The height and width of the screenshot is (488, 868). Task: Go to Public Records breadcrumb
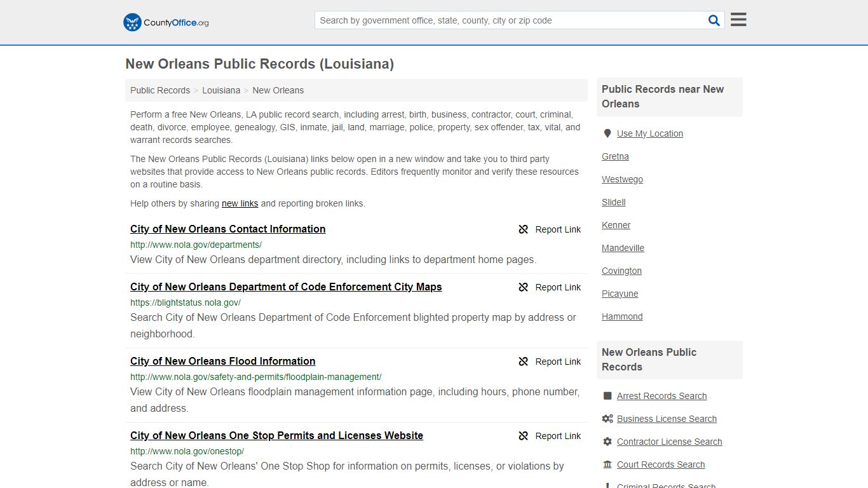[160, 90]
